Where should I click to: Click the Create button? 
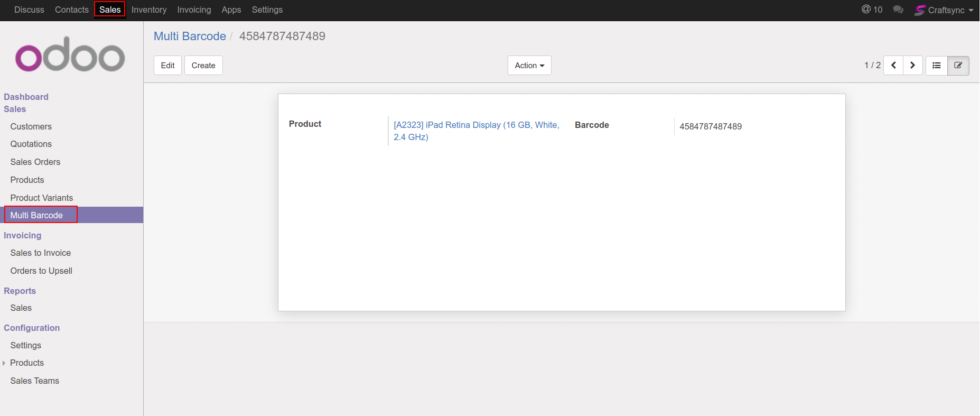click(203, 66)
